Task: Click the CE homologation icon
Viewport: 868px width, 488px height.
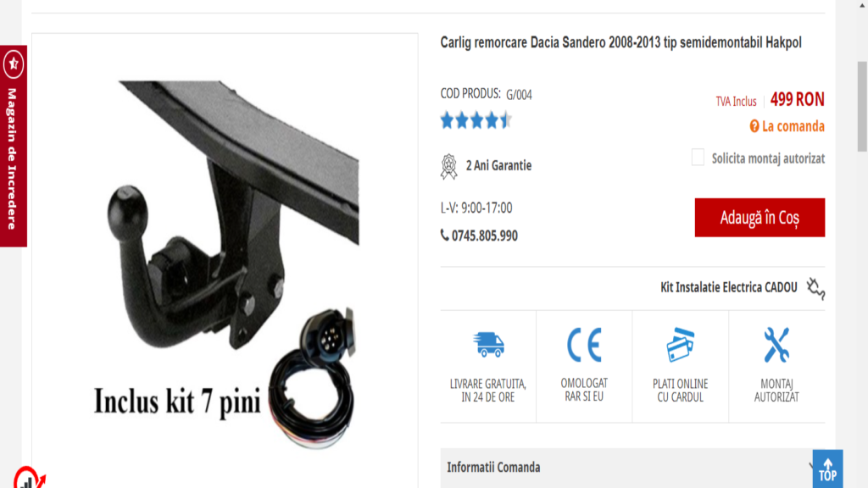Action: point(584,345)
